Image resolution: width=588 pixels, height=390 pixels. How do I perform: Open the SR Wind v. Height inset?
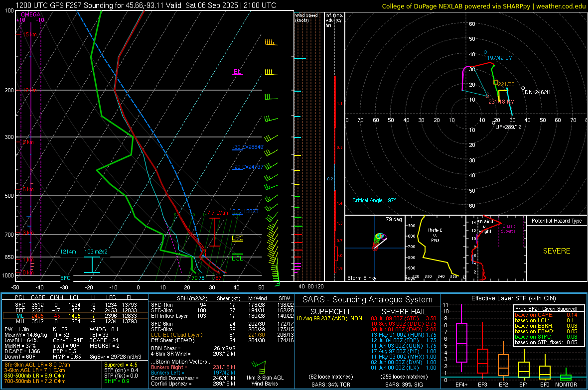pos(496,248)
